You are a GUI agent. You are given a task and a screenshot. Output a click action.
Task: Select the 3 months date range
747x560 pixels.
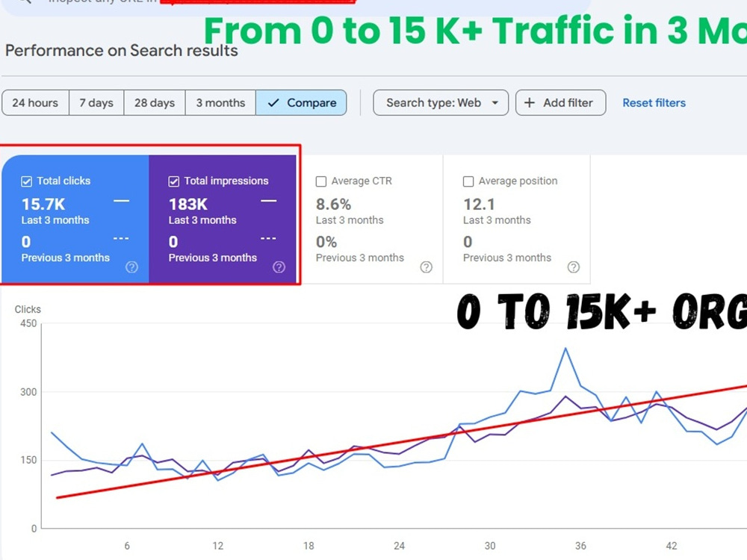pyautogui.click(x=220, y=103)
